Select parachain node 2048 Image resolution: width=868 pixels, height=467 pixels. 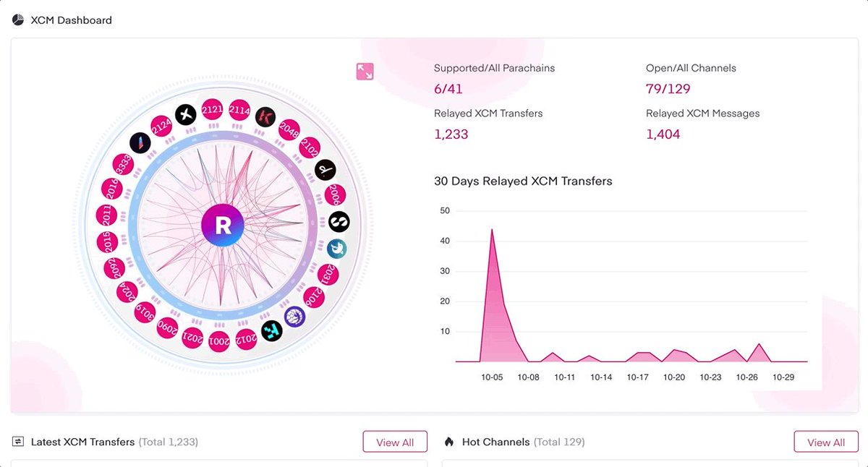point(289,130)
